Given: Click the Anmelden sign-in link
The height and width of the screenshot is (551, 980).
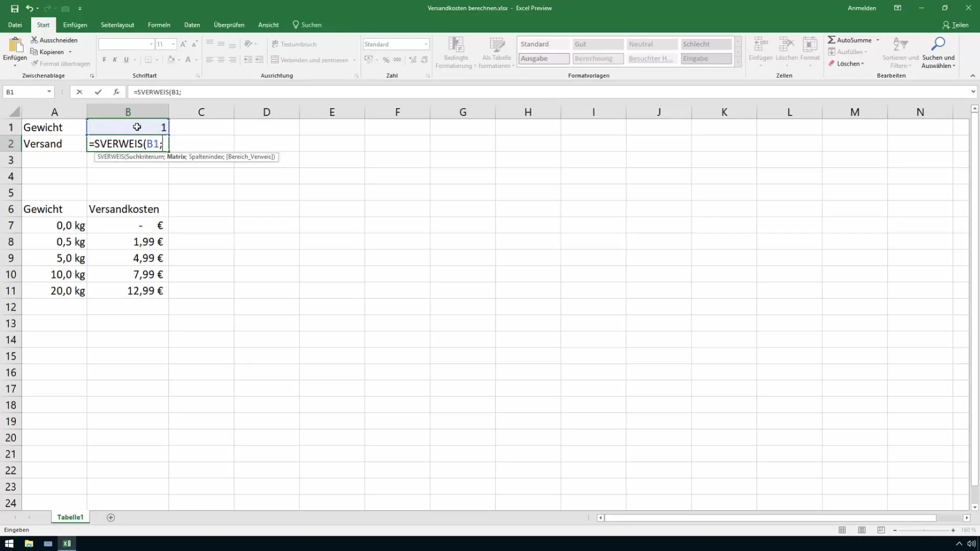Looking at the screenshot, I should [x=862, y=8].
